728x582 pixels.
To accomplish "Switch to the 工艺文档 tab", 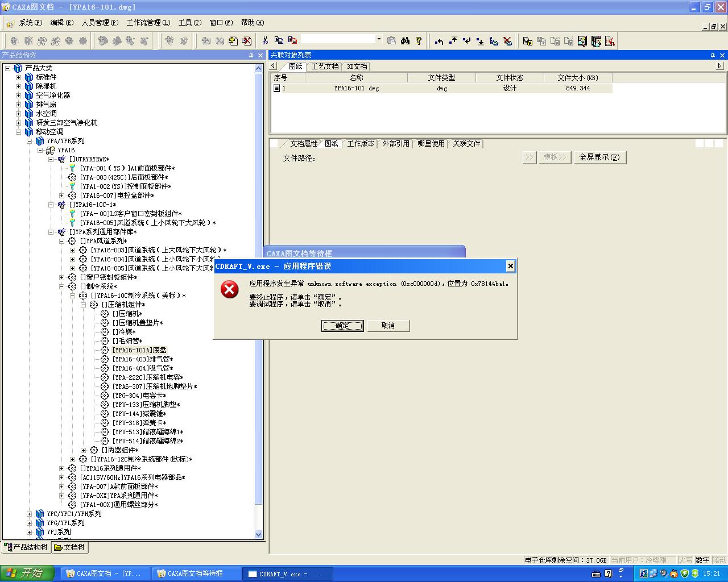I will click(x=325, y=66).
